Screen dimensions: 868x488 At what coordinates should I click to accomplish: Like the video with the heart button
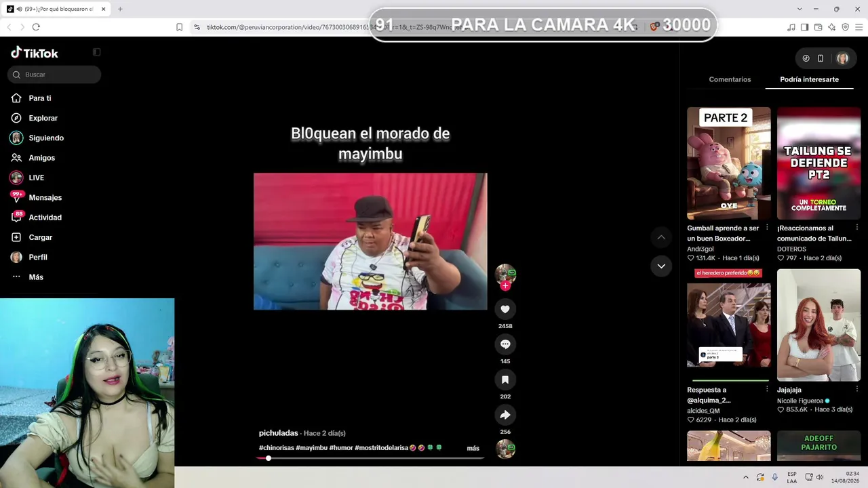coord(505,309)
